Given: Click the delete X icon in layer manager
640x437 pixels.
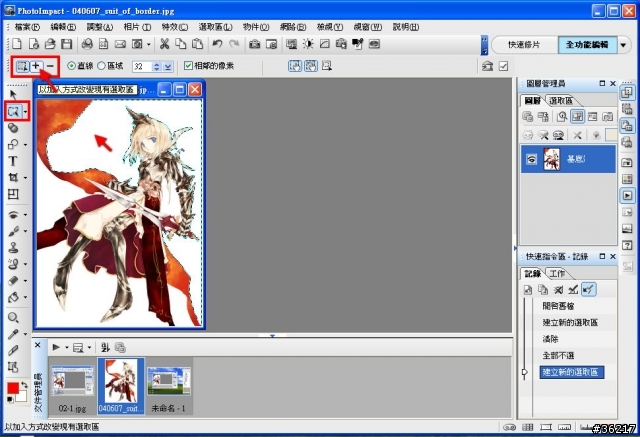Looking at the screenshot, I should pyautogui.click(x=577, y=135).
